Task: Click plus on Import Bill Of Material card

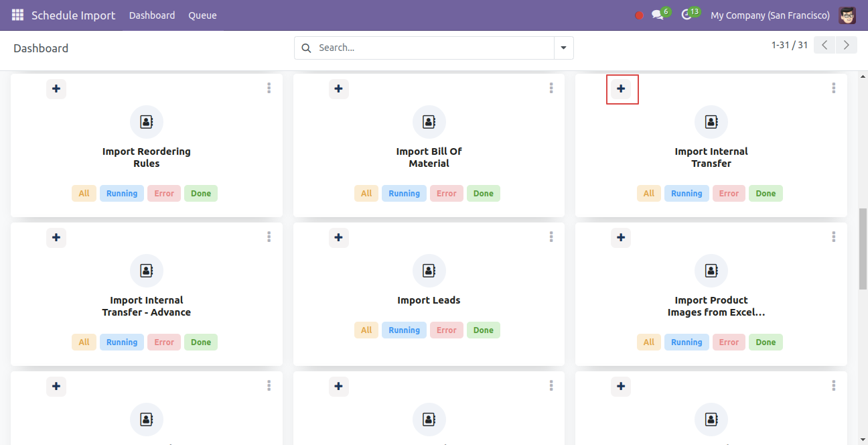Action: (339, 88)
